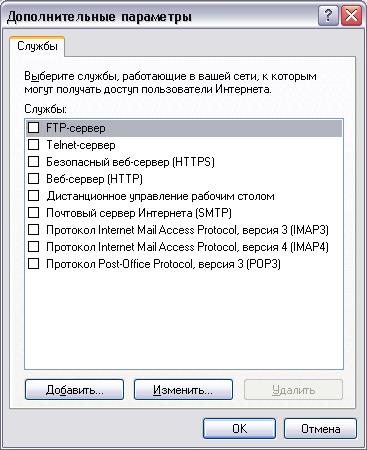This screenshot has height=450, width=367.
Task: Check Почтовый сервер Интернета (SMTP)
Action: click(33, 213)
